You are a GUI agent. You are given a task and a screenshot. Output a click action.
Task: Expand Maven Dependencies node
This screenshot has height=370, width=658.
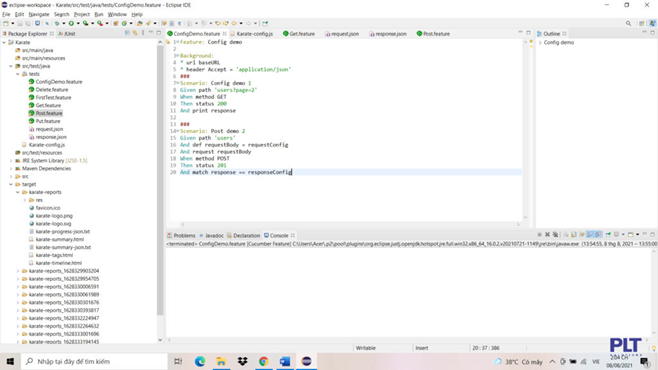(x=11, y=169)
